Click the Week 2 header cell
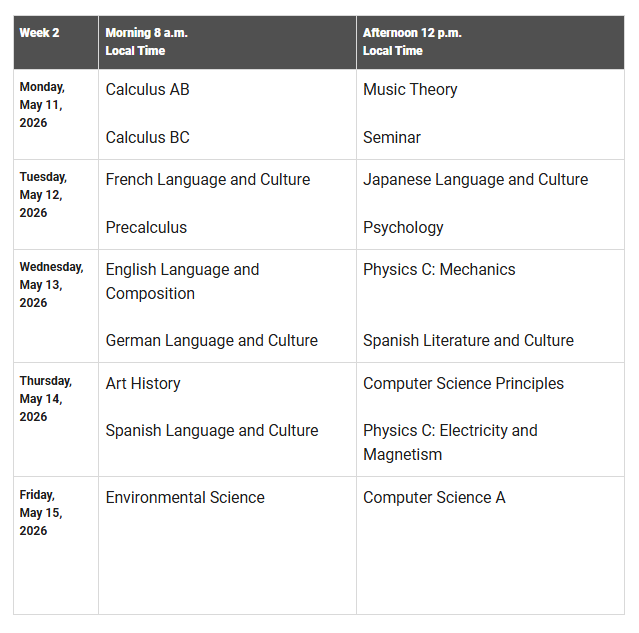639x633 pixels. [39, 33]
